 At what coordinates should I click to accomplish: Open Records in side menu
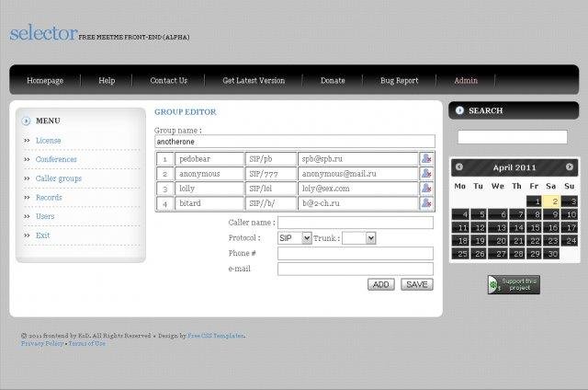click(x=49, y=198)
